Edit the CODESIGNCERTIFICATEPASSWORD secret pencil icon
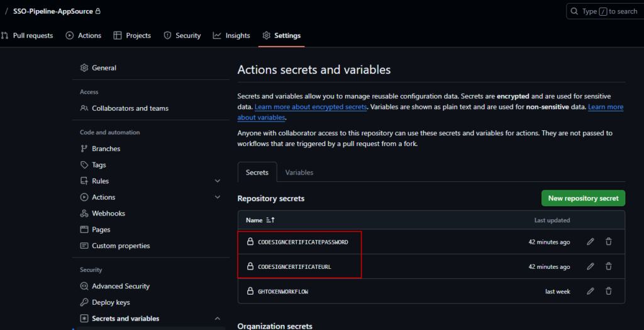 point(590,242)
